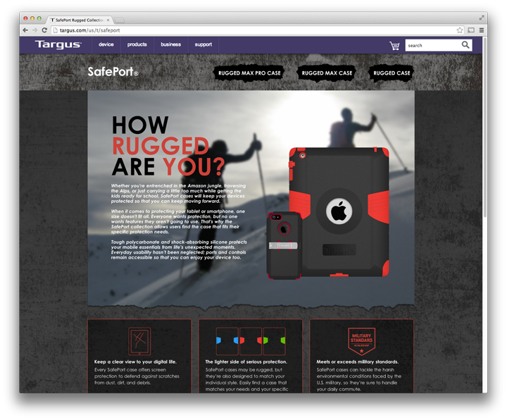Click the screen protection tablet icon
507x420 pixels.
[x=139, y=341]
